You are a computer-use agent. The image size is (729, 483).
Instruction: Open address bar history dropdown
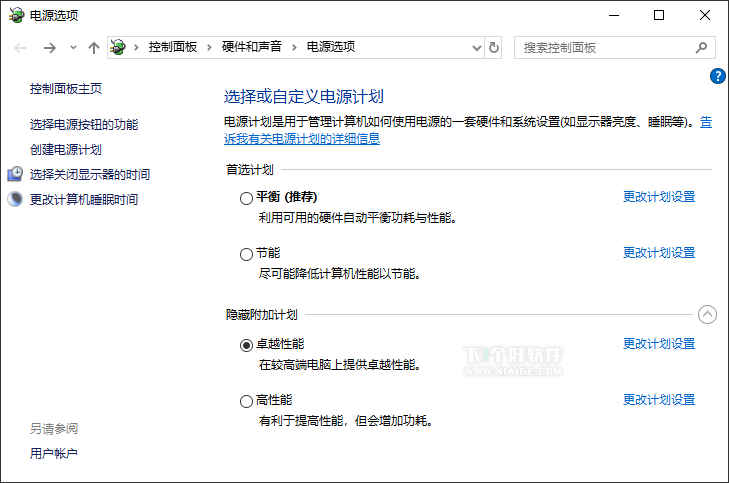click(x=477, y=47)
